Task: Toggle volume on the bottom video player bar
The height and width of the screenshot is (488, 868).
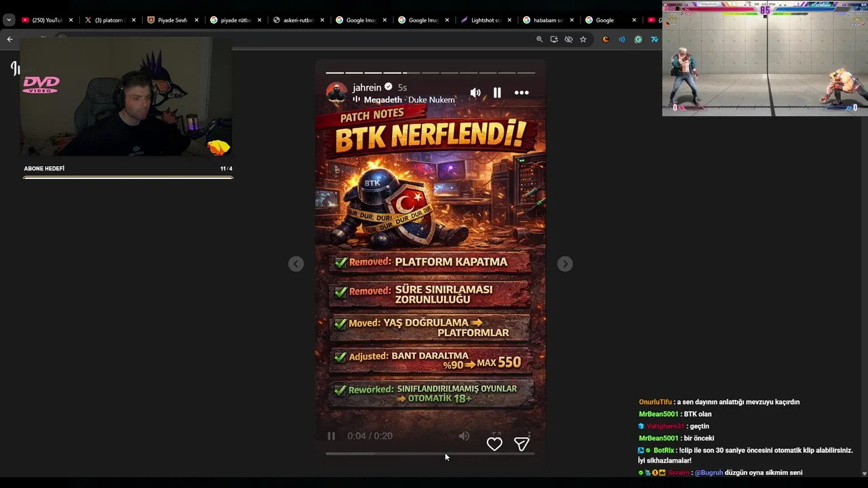Action: (464, 436)
